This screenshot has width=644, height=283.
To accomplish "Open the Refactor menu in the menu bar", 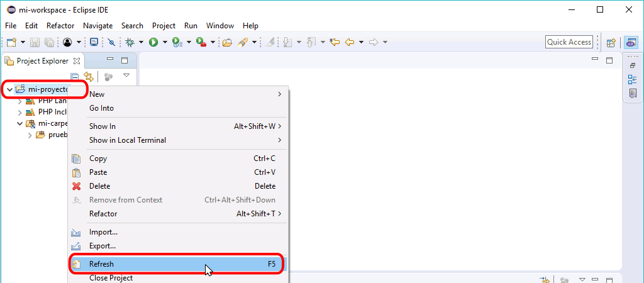I will pos(60,25).
